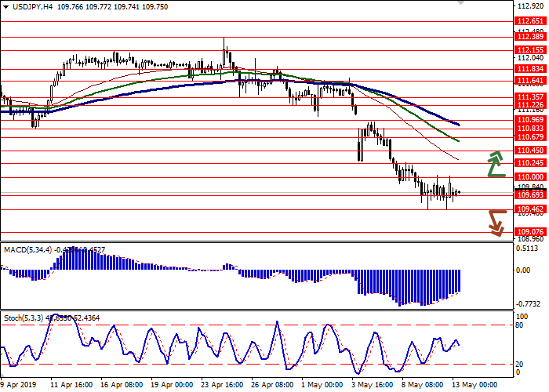Click the 110.450 price level label
Image resolution: width=549 pixels, height=392 pixels.
point(529,150)
